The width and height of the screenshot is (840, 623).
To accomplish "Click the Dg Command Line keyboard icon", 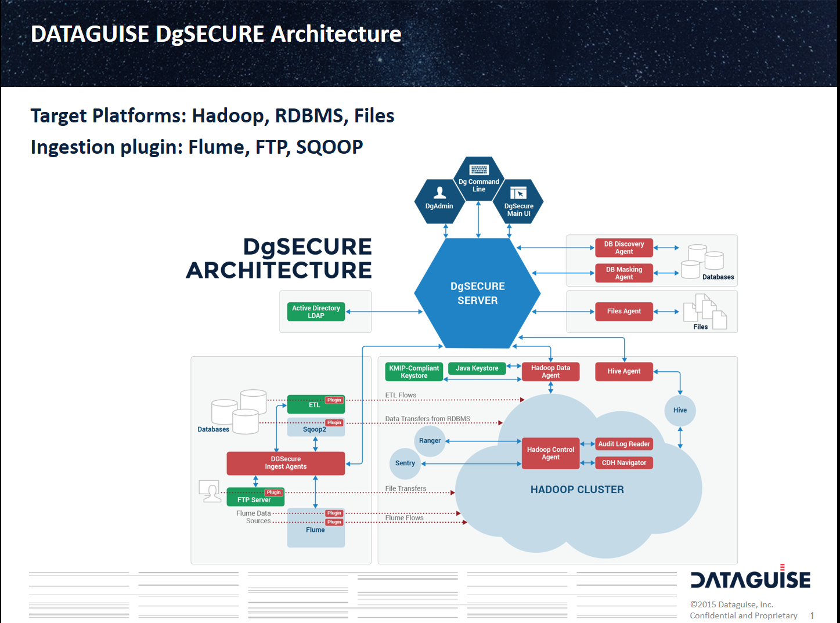I will point(478,171).
